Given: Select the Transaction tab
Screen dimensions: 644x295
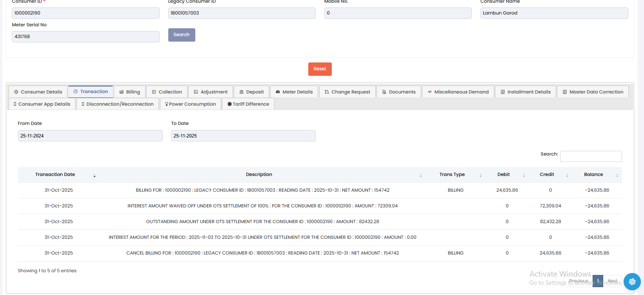Looking at the screenshot, I should [x=91, y=92].
